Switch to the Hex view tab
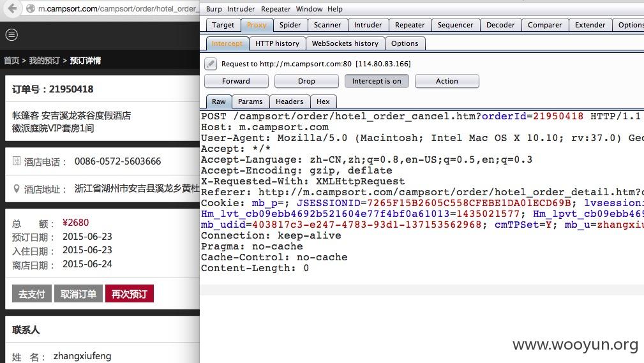The width and height of the screenshot is (644, 363). pyautogui.click(x=323, y=101)
